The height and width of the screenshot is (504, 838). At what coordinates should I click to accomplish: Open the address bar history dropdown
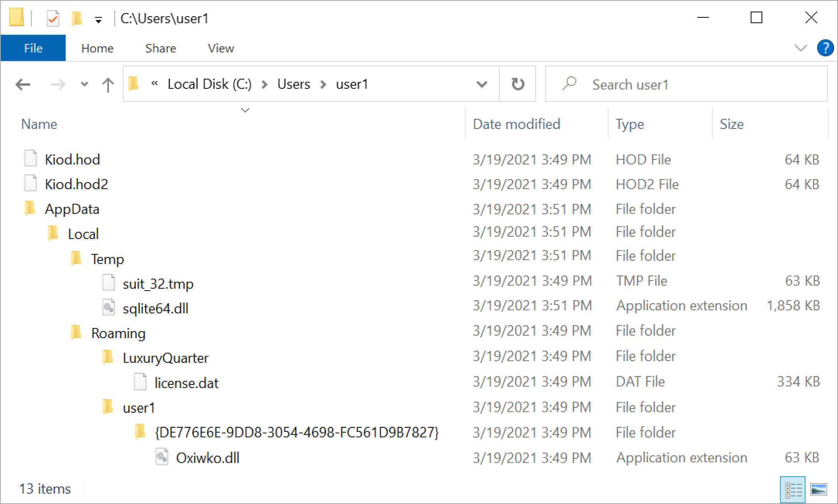pos(482,84)
